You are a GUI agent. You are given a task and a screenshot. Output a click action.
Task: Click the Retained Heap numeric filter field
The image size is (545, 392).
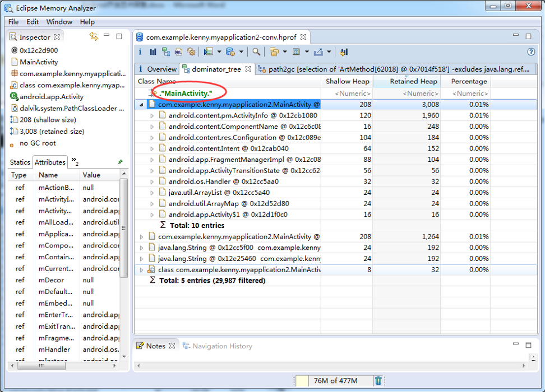[x=407, y=94]
